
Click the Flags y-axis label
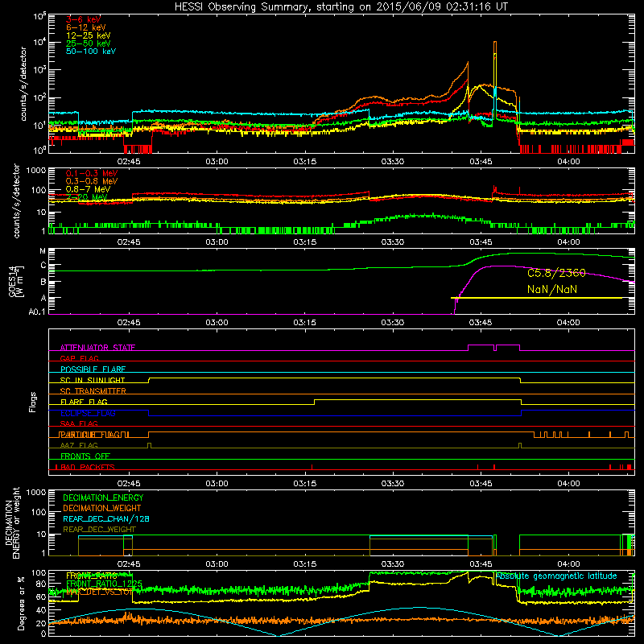coord(33,402)
